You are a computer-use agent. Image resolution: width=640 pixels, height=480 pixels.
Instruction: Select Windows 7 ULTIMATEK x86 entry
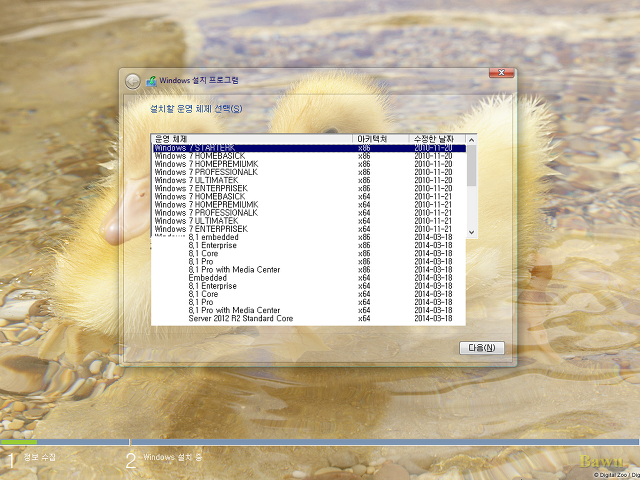[x=309, y=180]
